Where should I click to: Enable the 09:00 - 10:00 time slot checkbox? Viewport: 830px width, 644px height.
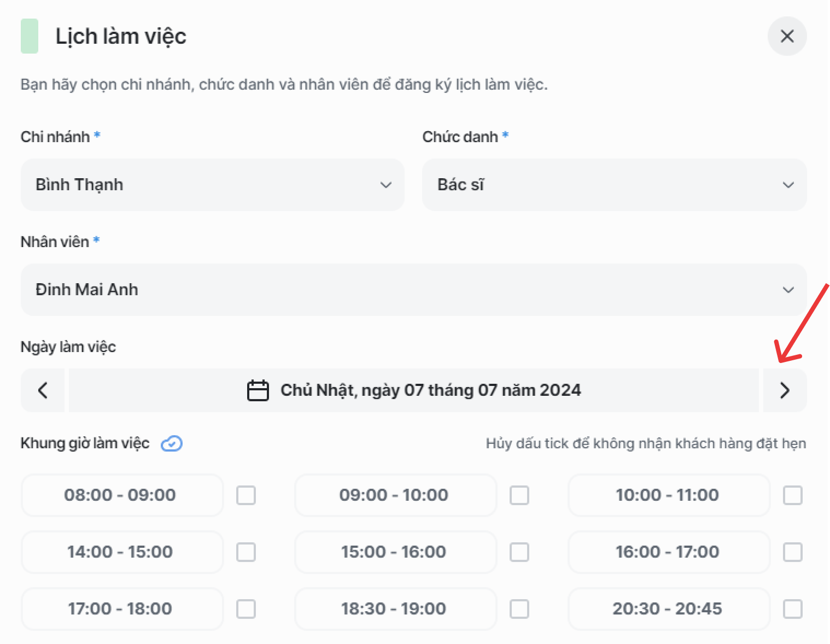(x=519, y=495)
